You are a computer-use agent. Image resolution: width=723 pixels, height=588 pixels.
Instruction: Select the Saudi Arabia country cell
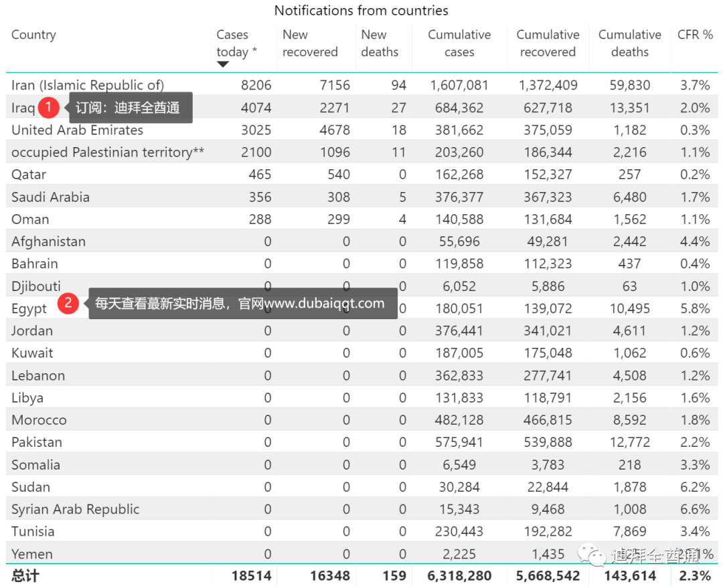click(x=50, y=197)
